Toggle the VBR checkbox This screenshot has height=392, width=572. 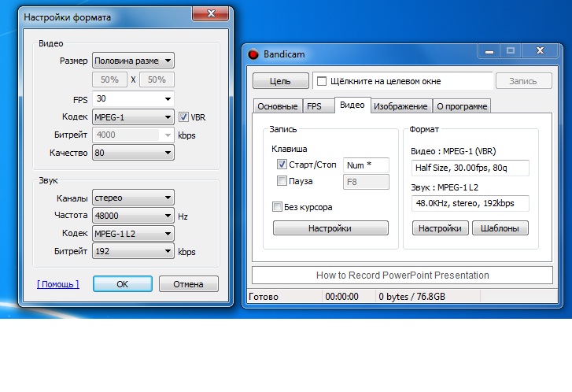(183, 117)
